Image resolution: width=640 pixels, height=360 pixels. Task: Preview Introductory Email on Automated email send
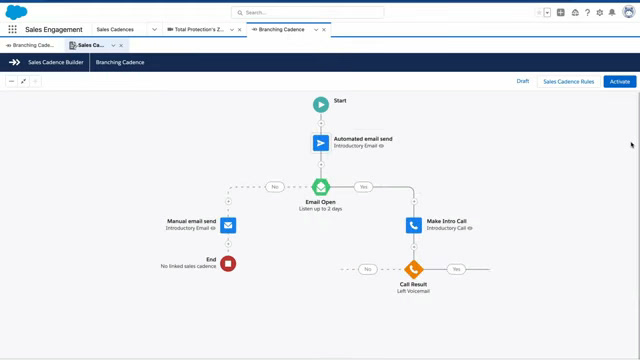click(x=381, y=146)
